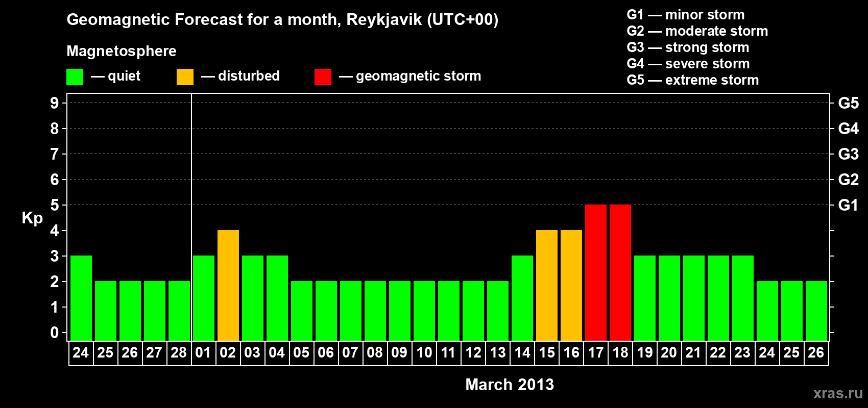Click the G3 label on the right axis
Viewport: 868px width, 408px height.
(849, 154)
